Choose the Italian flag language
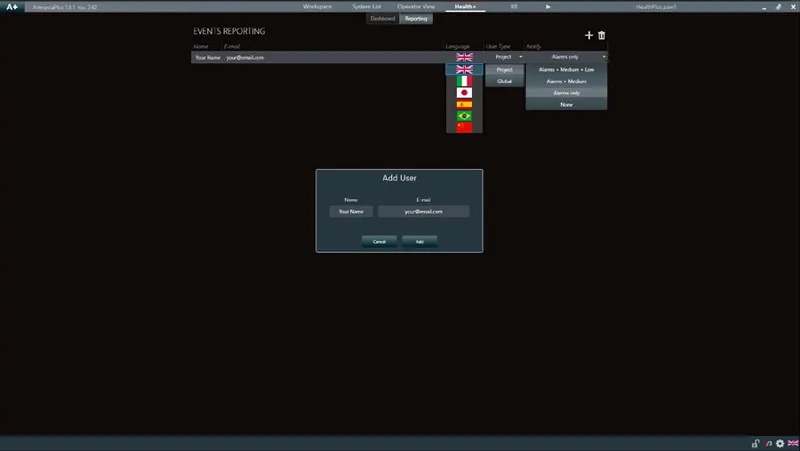 click(x=464, y=81)
